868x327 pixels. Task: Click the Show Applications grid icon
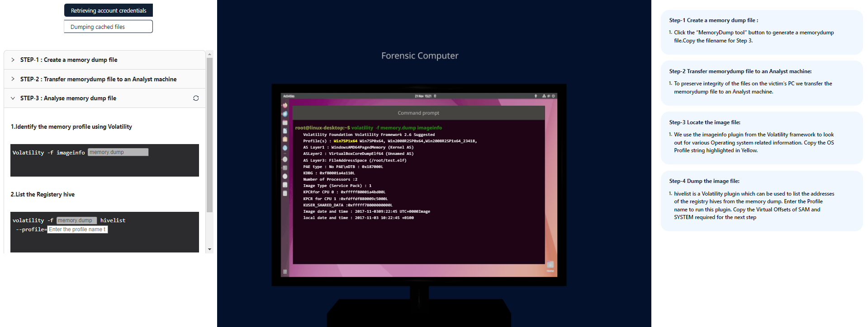point(285,271)
